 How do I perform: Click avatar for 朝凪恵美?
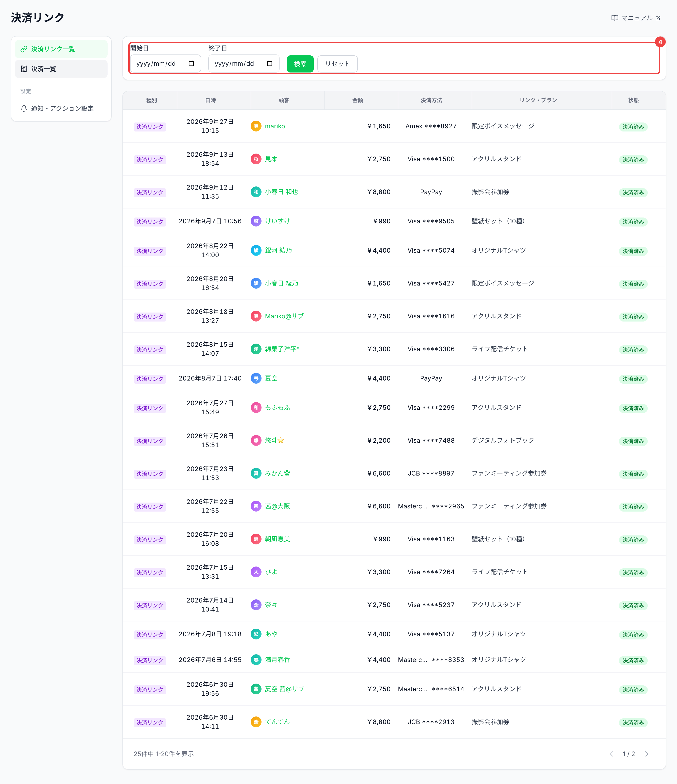(x=256, y=539)
